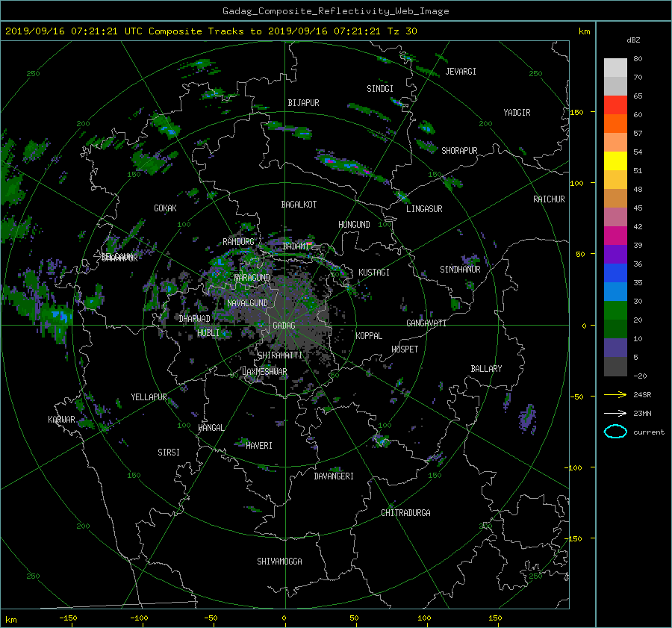Click the HAVERI city label

tap(259, 446)
